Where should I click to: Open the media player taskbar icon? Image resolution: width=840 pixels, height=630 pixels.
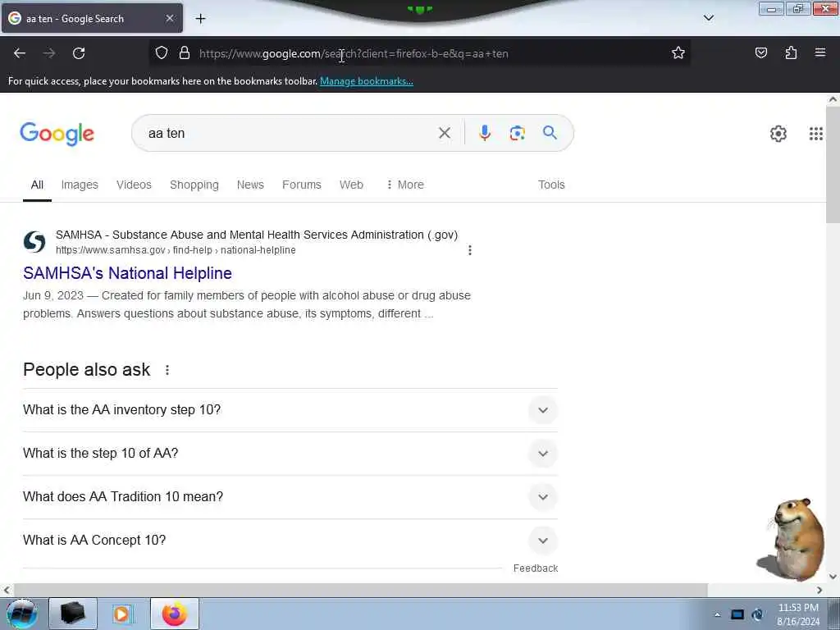coord(121,614)
